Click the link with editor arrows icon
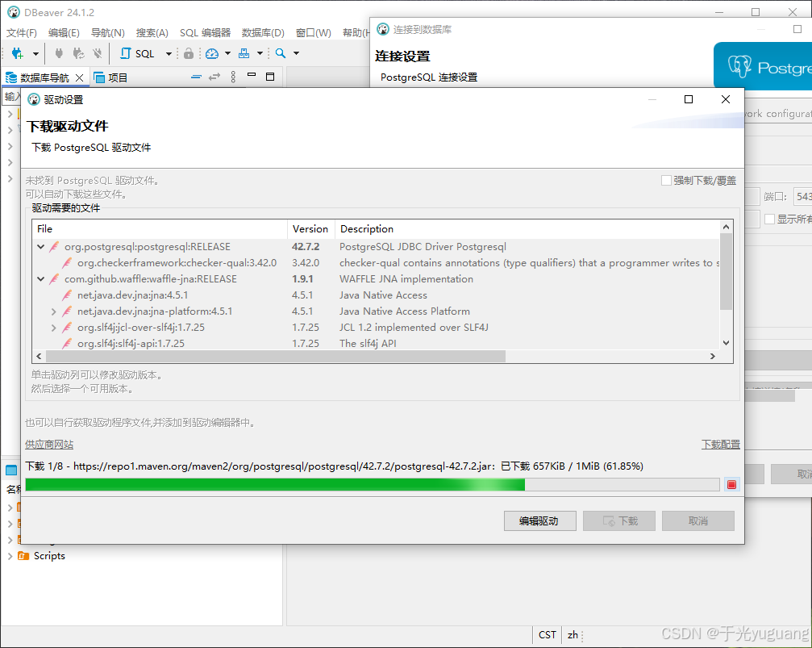812x648 pixels. (214, 77)
